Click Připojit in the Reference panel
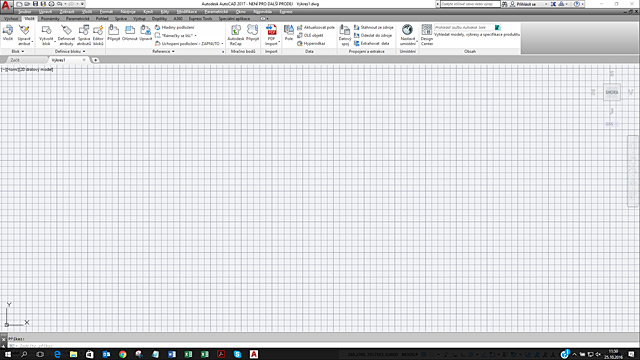The image size is (640, 360). click(113, 32)
